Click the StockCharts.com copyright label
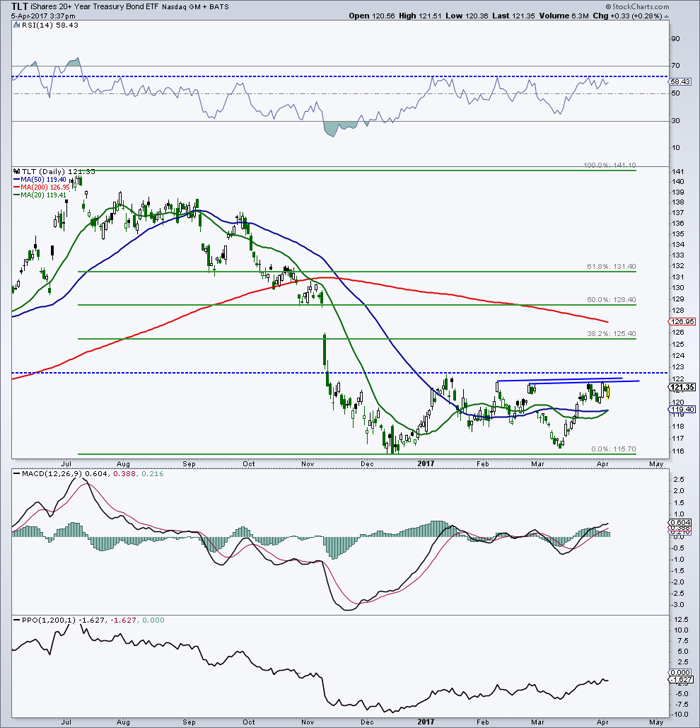The width and height of the screenshot is (700, 728). point(637,6)
